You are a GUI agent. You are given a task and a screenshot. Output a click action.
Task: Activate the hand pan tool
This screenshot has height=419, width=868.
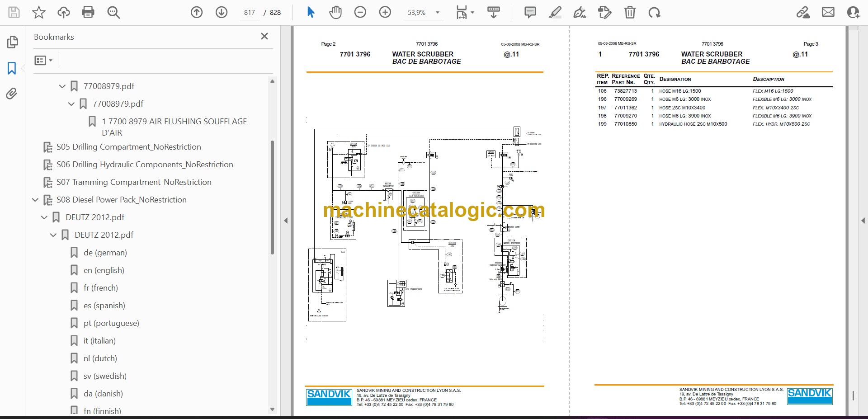click(x=335, y=12)
